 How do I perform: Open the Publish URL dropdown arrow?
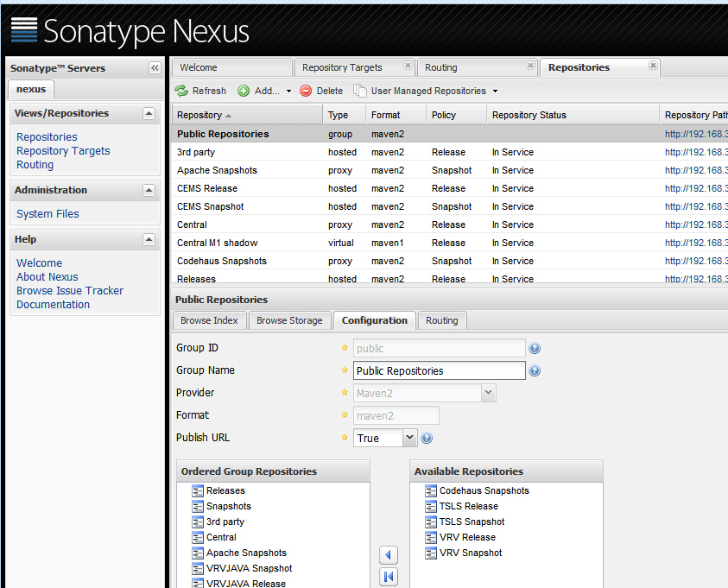(409, 438)
